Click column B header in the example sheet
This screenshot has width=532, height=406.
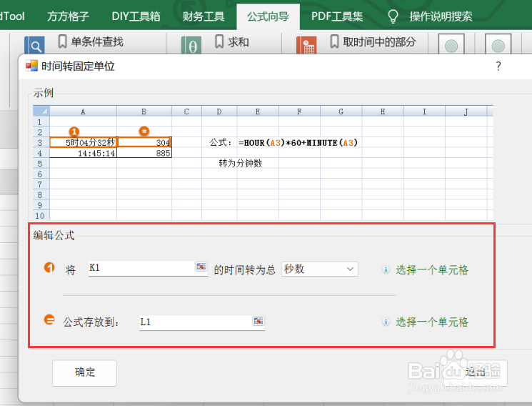point(144,112)
